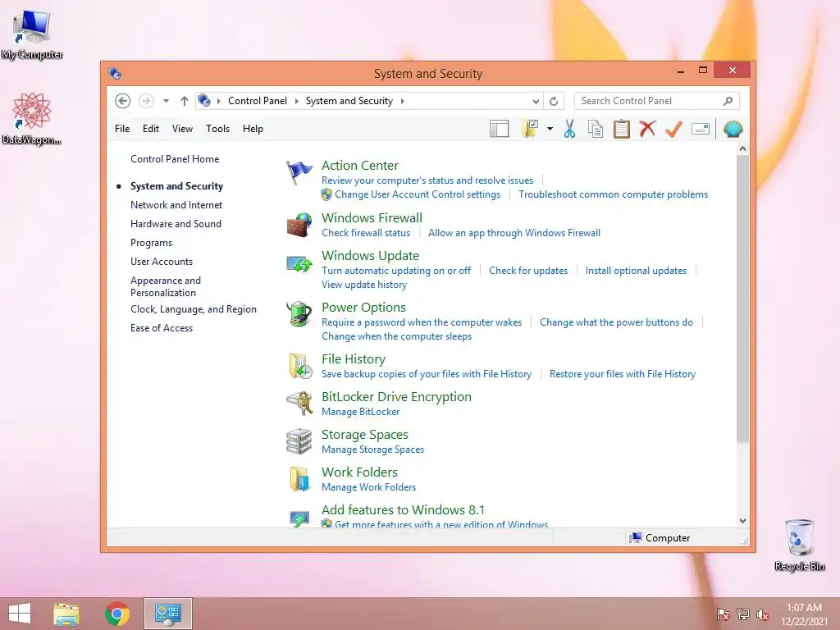
Task: Expand the chevron before Control Panel breadcrumb
Action: coord(218,101)
